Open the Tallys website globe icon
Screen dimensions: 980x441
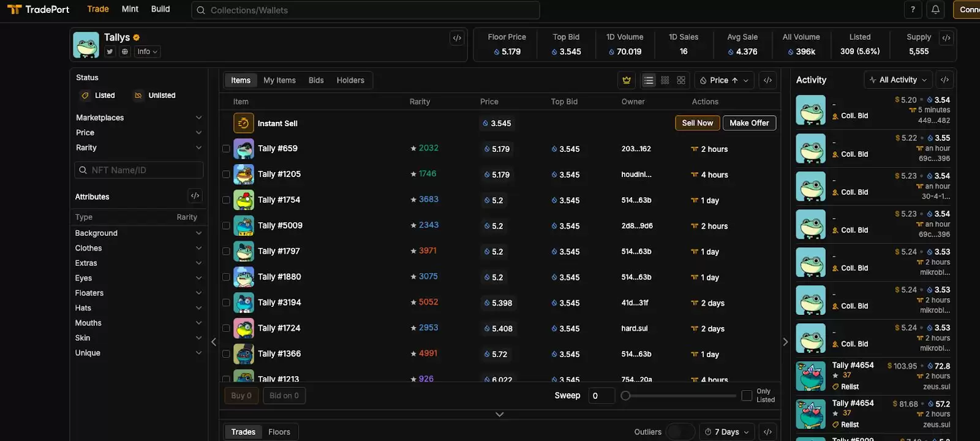pyautogui.click(x=124, y=52)
